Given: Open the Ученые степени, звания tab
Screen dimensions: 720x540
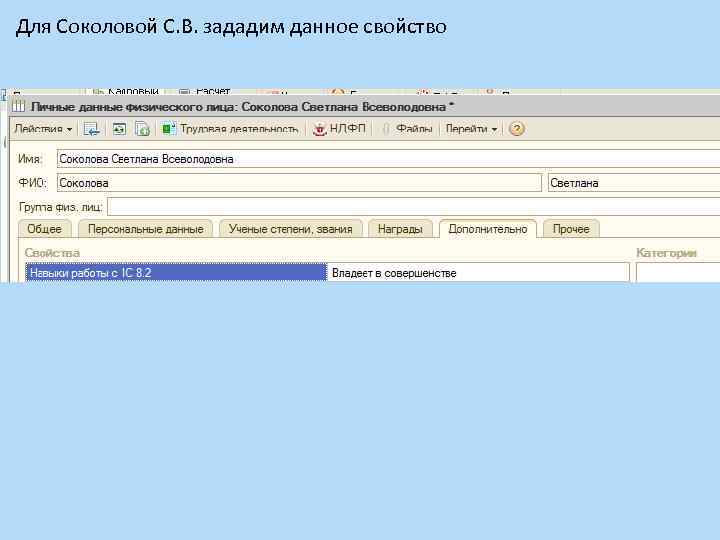Looking at the screenshot, I should point(291,229).
